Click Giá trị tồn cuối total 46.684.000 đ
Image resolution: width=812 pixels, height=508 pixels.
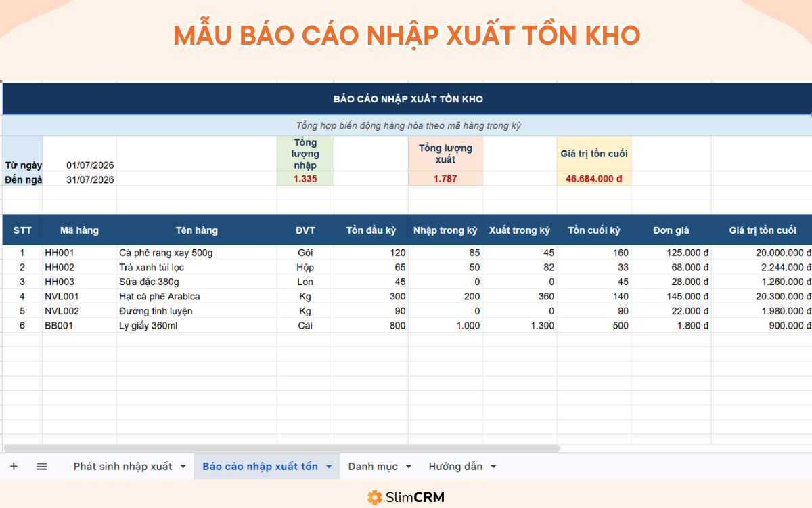click(x=594, y=179)
